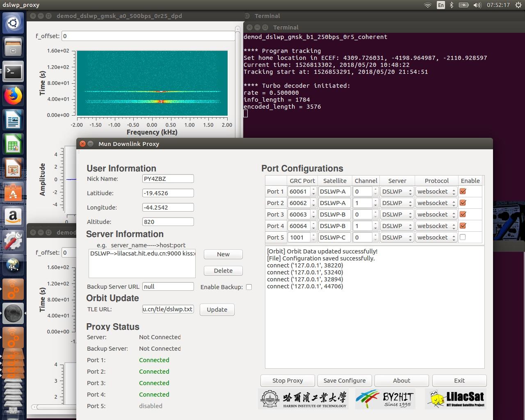Open the clock menu in top panel
Screen dimensions: 525x420
[498, 5]
